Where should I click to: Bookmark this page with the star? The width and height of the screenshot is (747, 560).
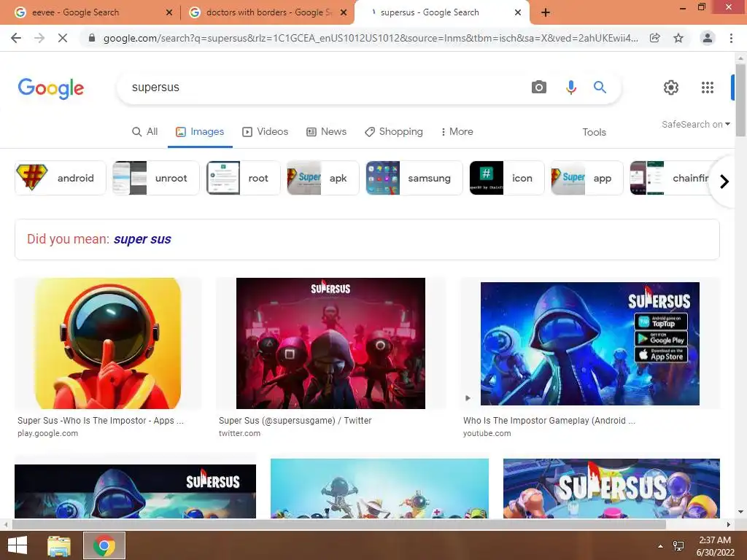[x=678, y=38]
